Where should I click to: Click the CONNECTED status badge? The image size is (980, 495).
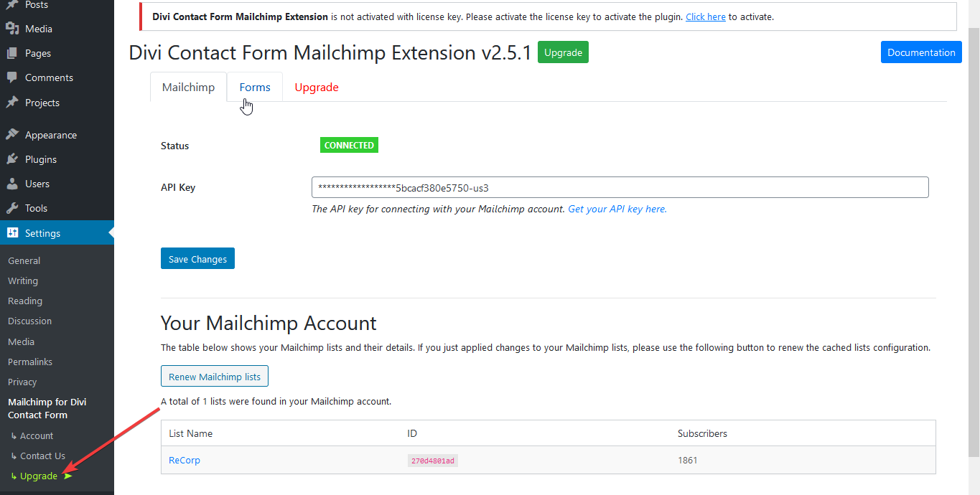tap(349, 146)
